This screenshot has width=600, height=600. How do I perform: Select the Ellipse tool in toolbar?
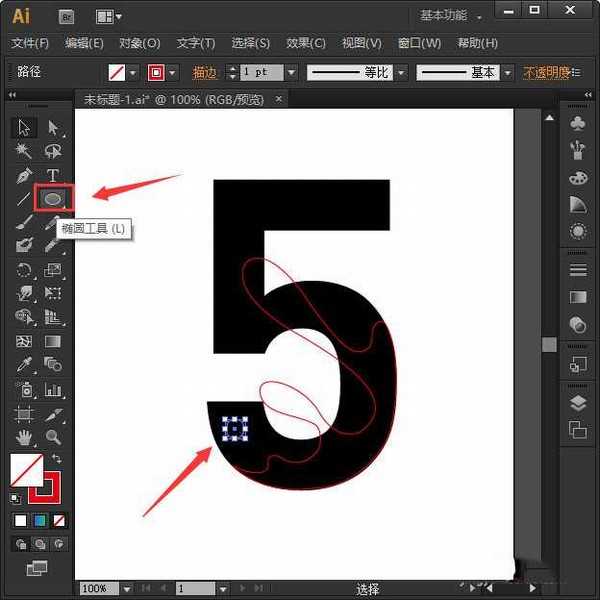(53, 199)
